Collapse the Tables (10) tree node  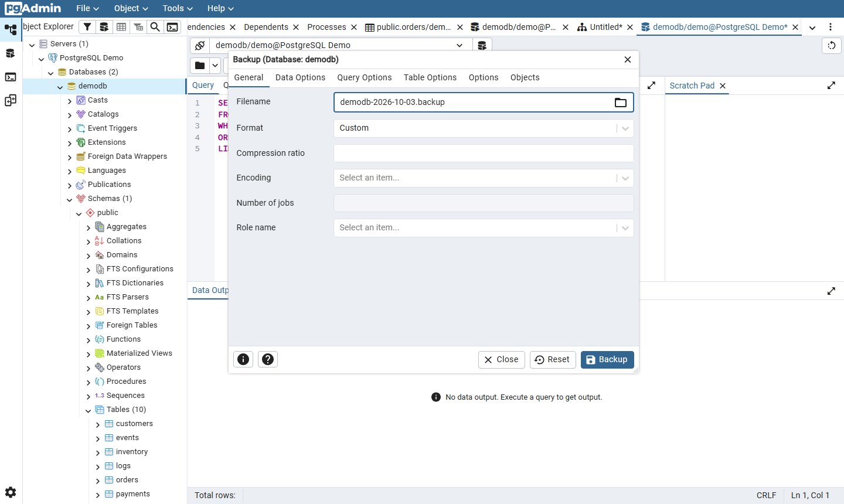[x=89, y=410]
